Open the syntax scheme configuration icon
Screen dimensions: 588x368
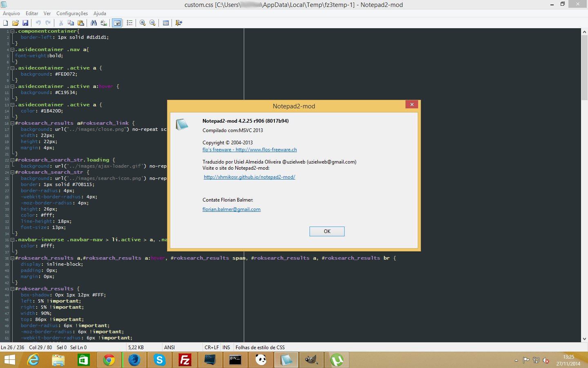click(x=165, y=23)
